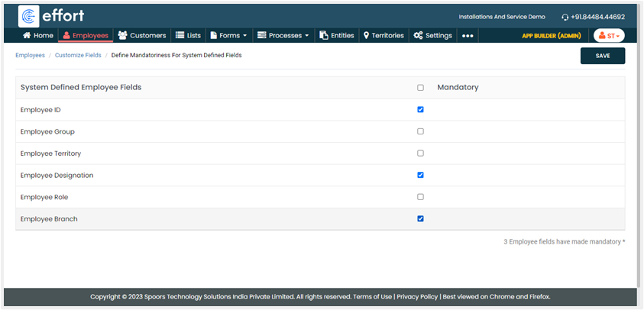The image size is (644, 310).
Task: Click the headset support phone icon
Action: (x=565, y=17)
